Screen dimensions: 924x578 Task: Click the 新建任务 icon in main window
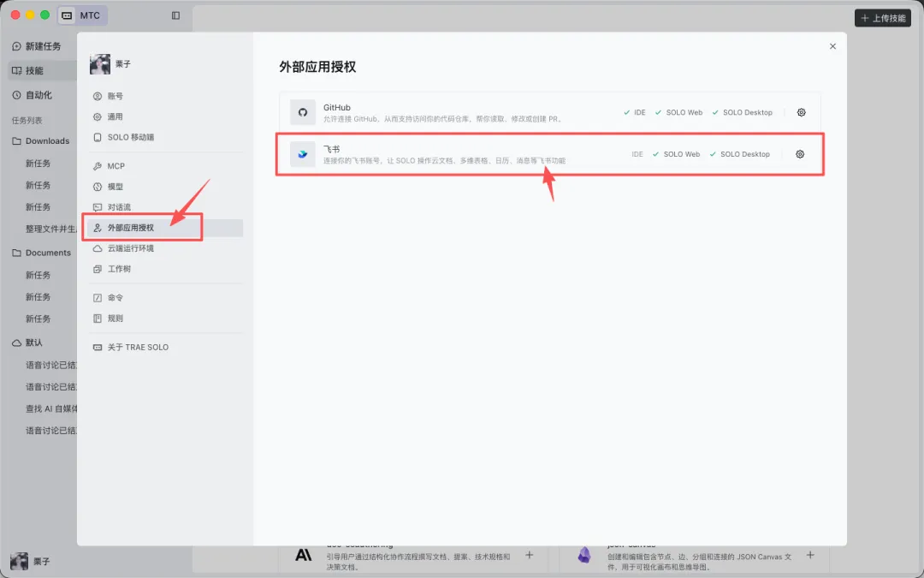[16, 46]
